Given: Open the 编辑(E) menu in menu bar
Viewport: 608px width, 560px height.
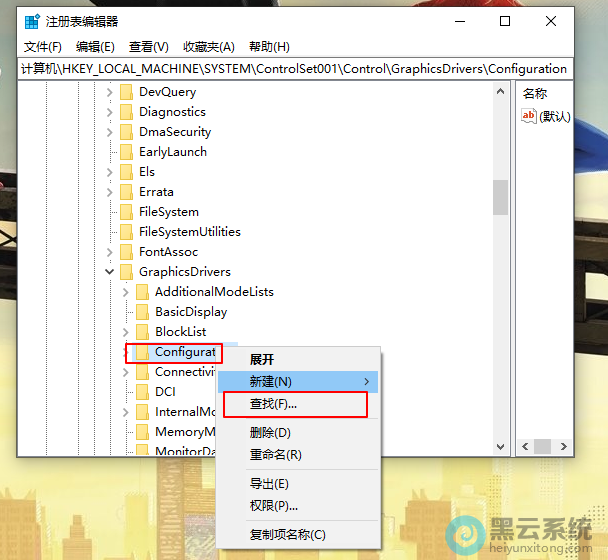Looking at the screenshot, I should (x=95, y=47).
